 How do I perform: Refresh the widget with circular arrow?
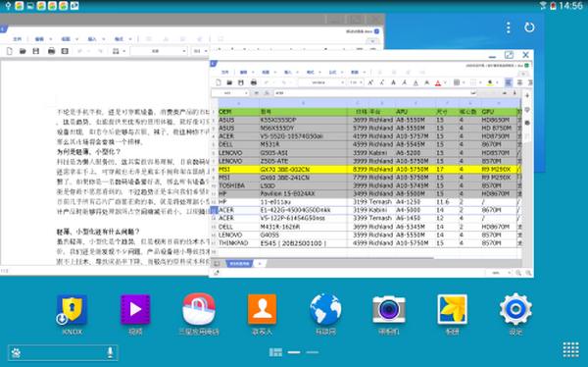pyautogui.click(x=529, y=27)
